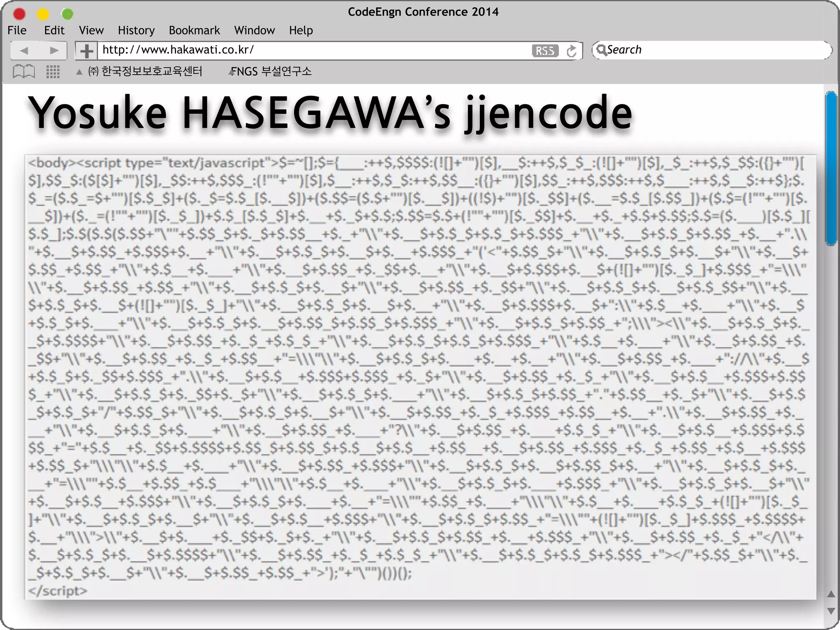Image resolution: width=840 pixels, height=630 pixels.
Task: Open the Help menu
Action: point(301,31)
